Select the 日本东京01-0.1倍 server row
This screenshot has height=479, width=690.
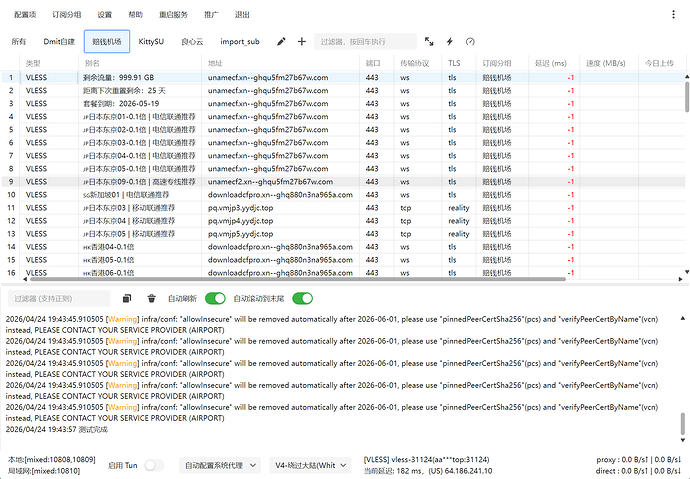(x=342, y=117)
